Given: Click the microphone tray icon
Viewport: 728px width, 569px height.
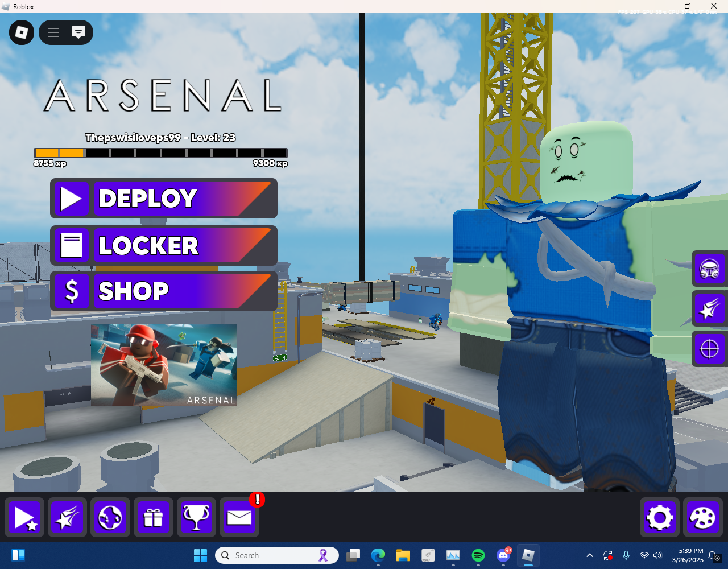Looking at the screenshot, I should tap(626, 555).
